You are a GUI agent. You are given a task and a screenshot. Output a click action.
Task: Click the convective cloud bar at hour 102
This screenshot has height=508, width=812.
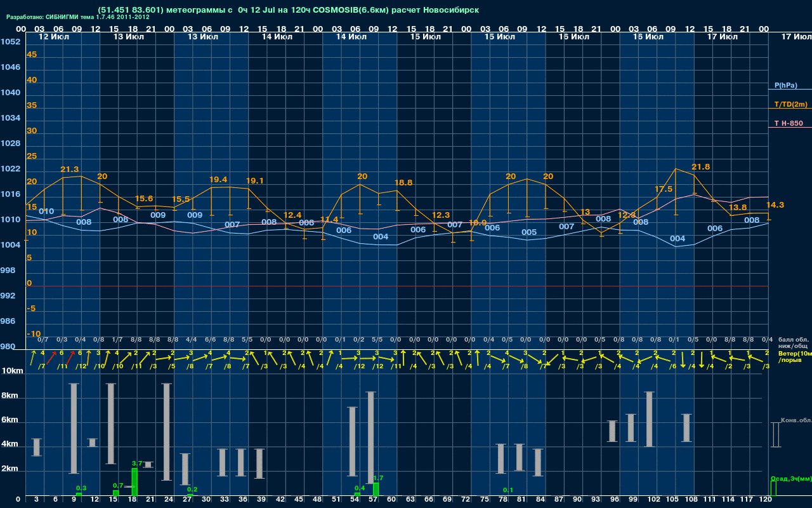pyautogui.click(x=649, y=420)
